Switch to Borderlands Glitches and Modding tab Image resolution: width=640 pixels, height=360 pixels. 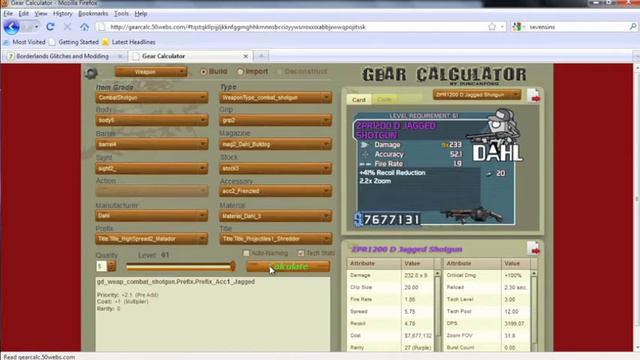point(64,56)
